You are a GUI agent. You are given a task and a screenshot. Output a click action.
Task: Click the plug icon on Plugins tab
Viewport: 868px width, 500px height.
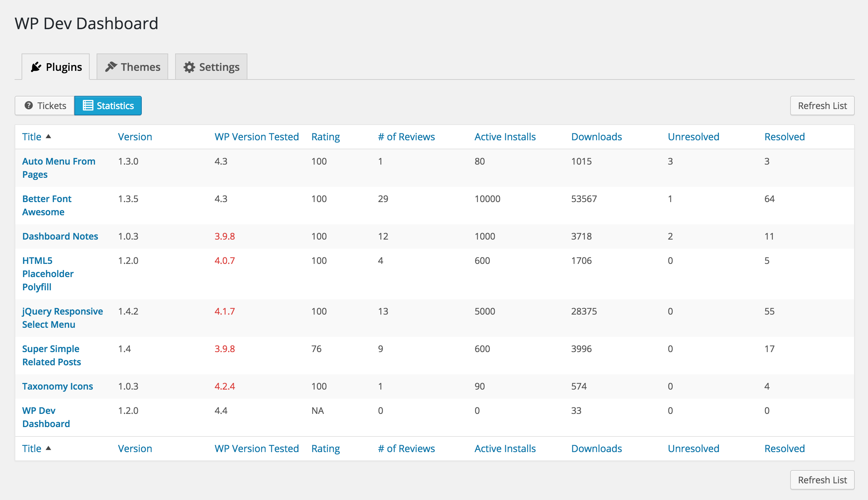tap(36, 67)
